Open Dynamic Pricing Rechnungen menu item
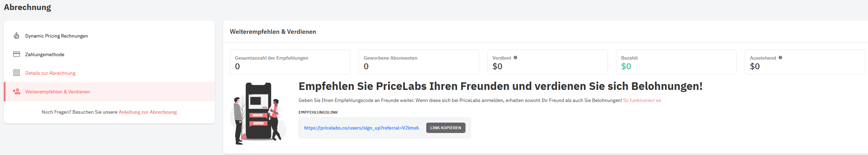Viewport: 868px width, 155px height. 56,36
